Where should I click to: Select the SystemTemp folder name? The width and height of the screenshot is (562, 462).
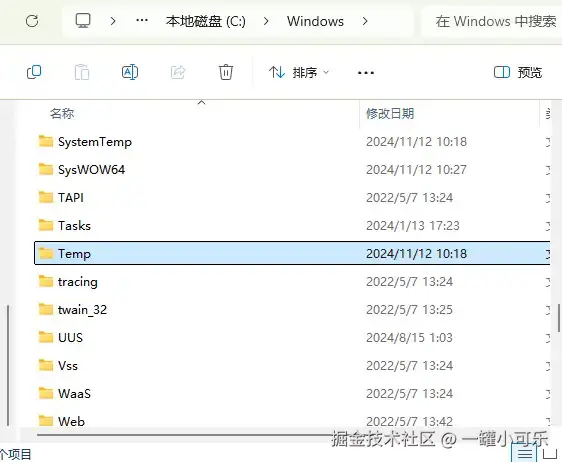pos(95,142)
